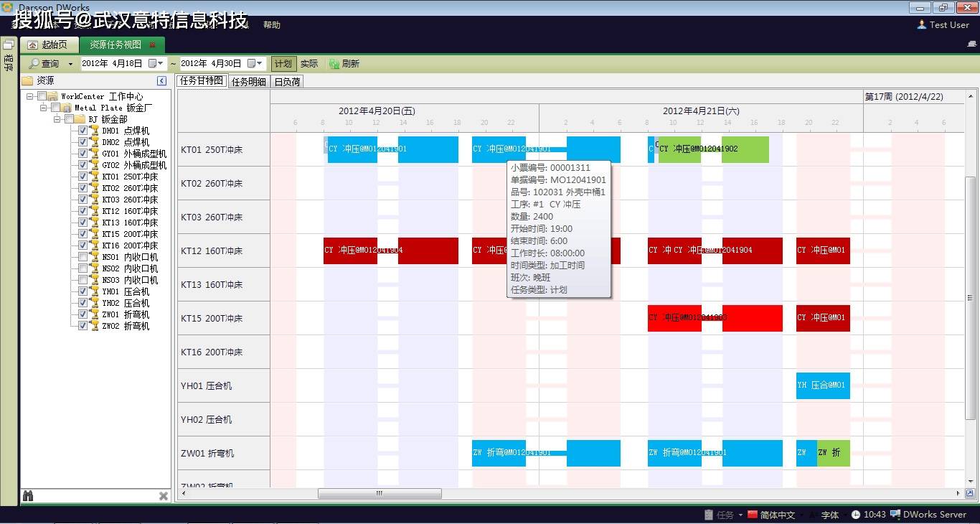Viewport: 980px width, 524px height.
Task: Click the GY01 外桶成型机 resource icon
Action: [94, 153]
